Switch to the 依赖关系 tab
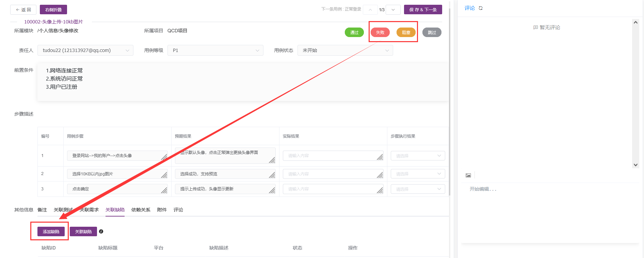The height and width of the screenshot is (258, 644). [141, 210]
